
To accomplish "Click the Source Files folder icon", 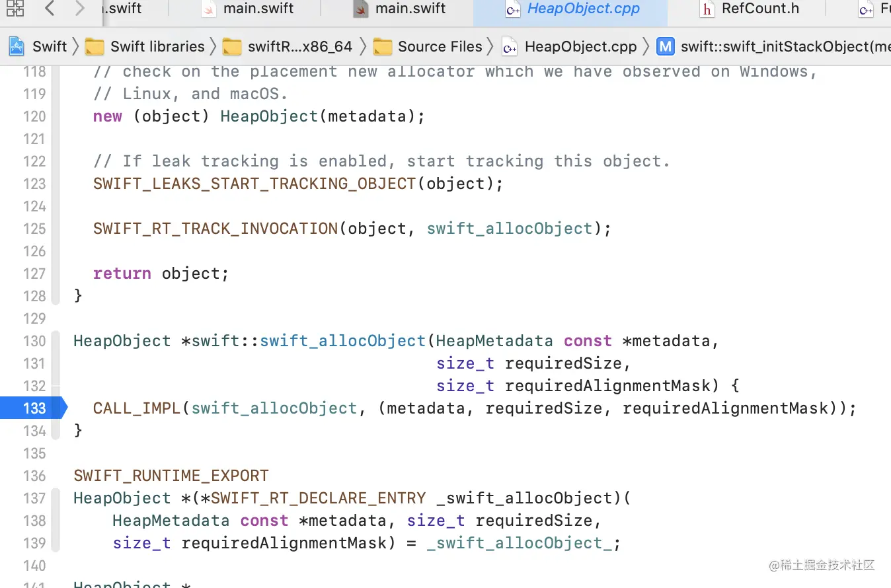I will click(383, 47).
